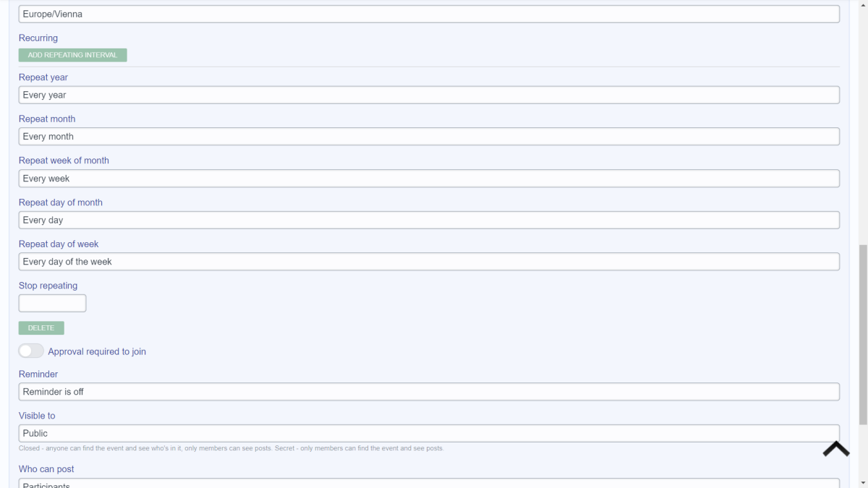Click the Add Repeating Interval button
Screen dimensions: 868x488
(72, 55)
